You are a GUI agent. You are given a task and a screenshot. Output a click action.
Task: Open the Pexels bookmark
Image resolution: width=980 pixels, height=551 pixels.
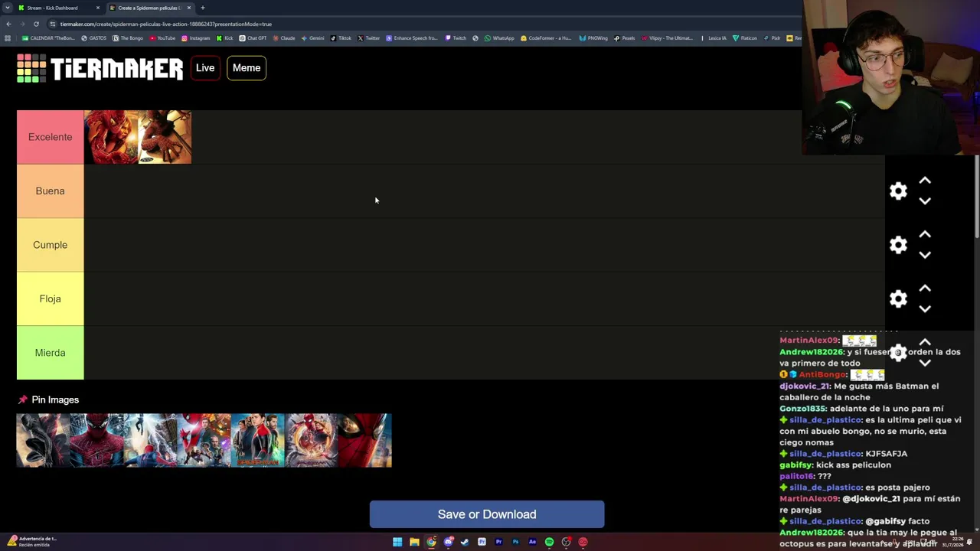pyautogui.click(x=625, y=38)
